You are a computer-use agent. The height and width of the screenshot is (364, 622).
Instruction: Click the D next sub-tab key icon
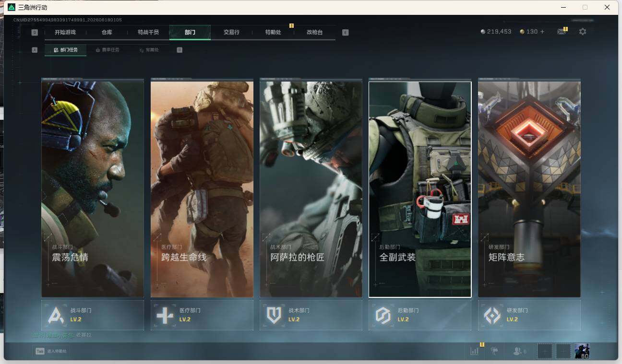point(179,49)
